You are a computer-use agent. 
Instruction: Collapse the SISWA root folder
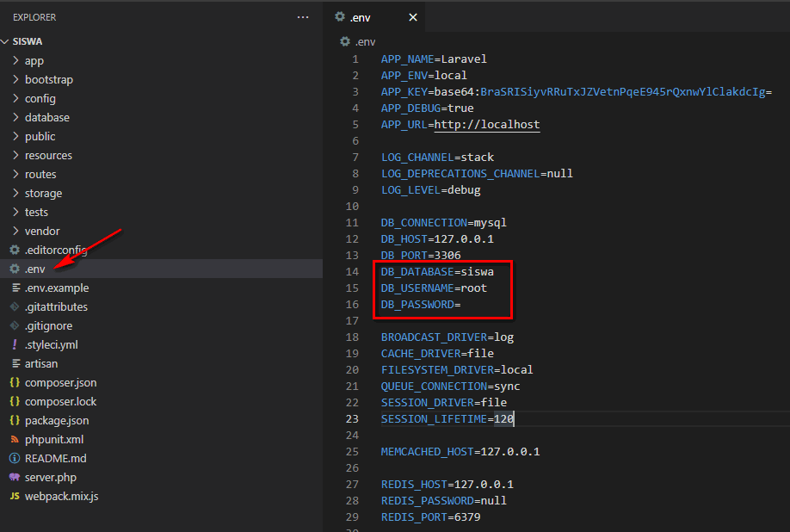coord(7,41)
